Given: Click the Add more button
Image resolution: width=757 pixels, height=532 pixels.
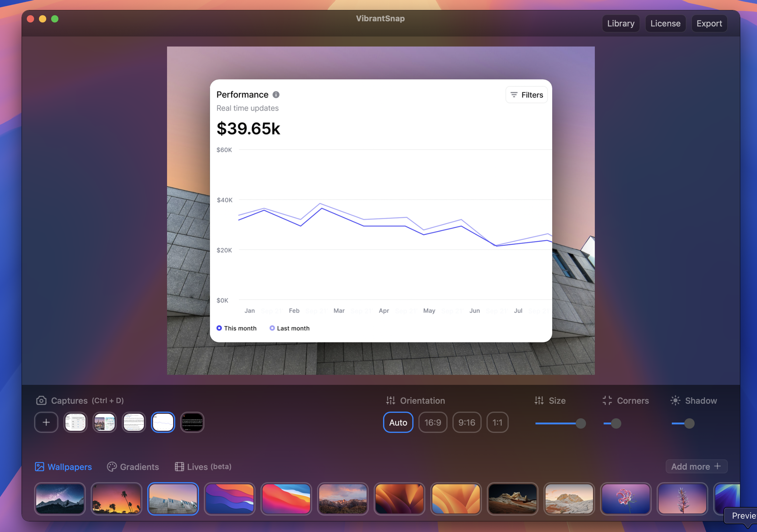Looking at the screenshot, I should [x=695, y=466].
